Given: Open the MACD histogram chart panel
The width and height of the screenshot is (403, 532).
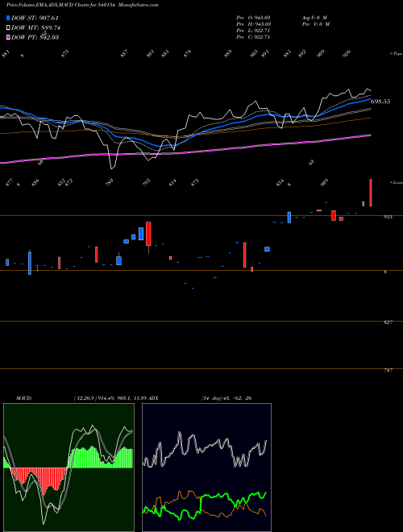Looking at the screenshot, I should (x=69, y=468).
